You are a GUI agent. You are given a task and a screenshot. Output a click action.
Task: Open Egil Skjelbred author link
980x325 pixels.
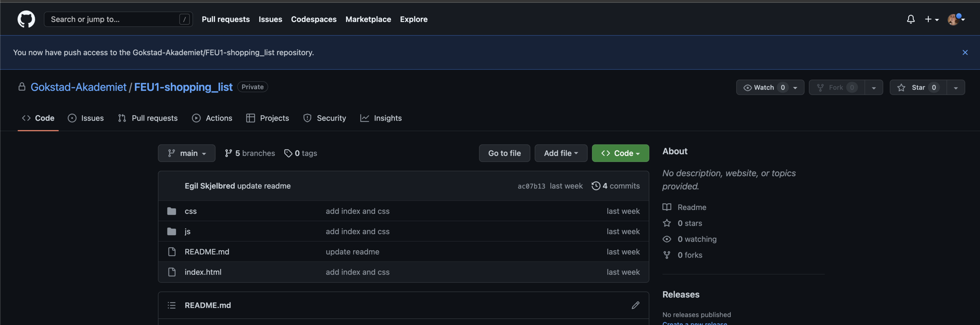(210, 186)
